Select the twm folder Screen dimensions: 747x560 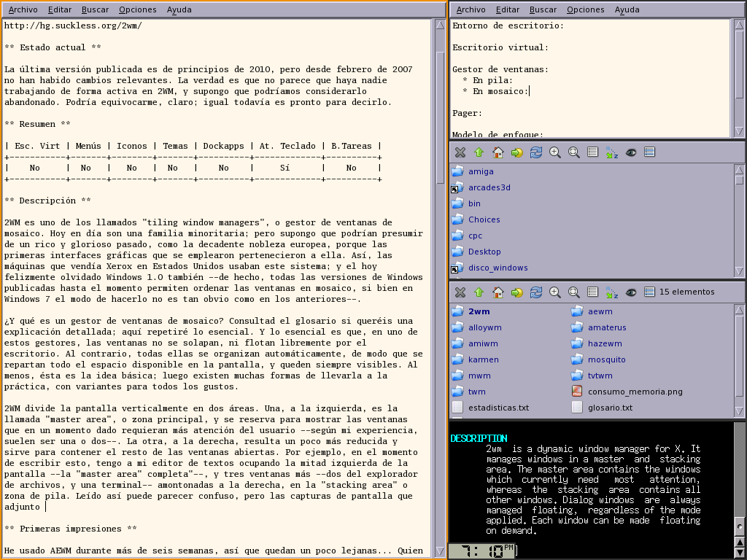click(469, 392)
